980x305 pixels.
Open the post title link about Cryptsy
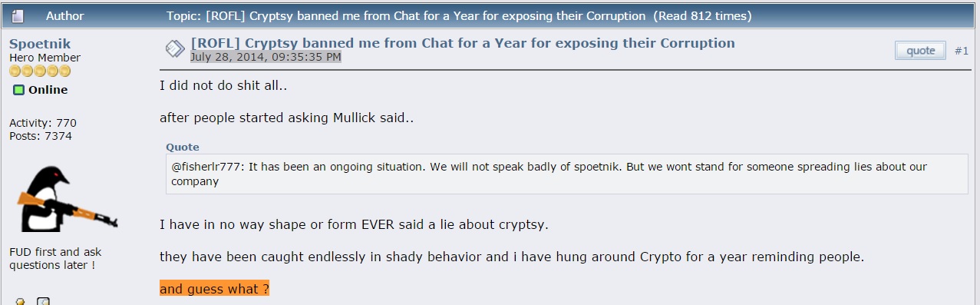pyautogui.click(x=463, y=43)
